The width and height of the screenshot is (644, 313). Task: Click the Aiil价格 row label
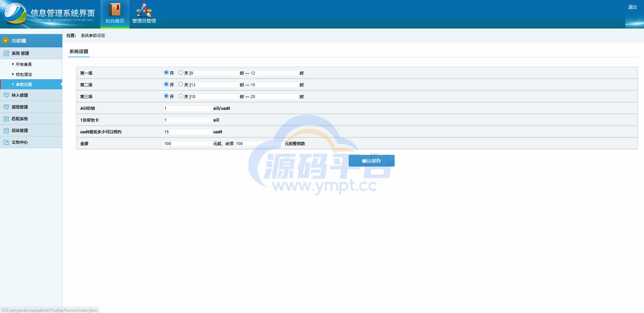[88, 108]
